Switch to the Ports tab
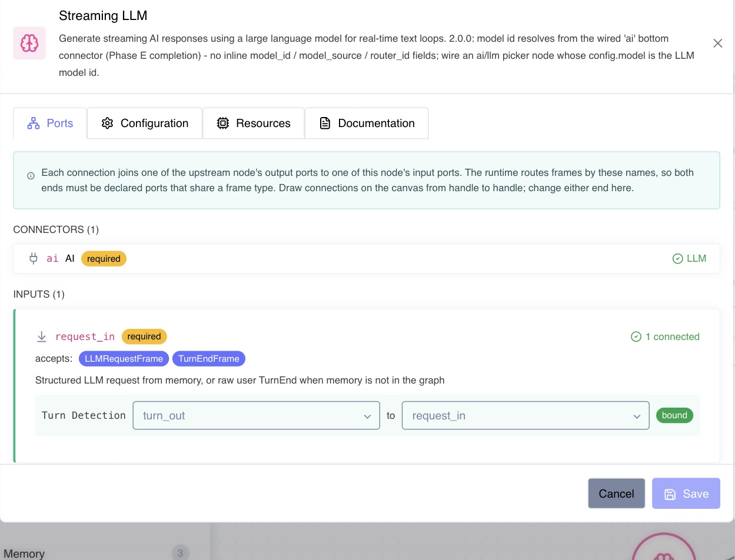Screen dimensions: 735x560 (50, 123)
